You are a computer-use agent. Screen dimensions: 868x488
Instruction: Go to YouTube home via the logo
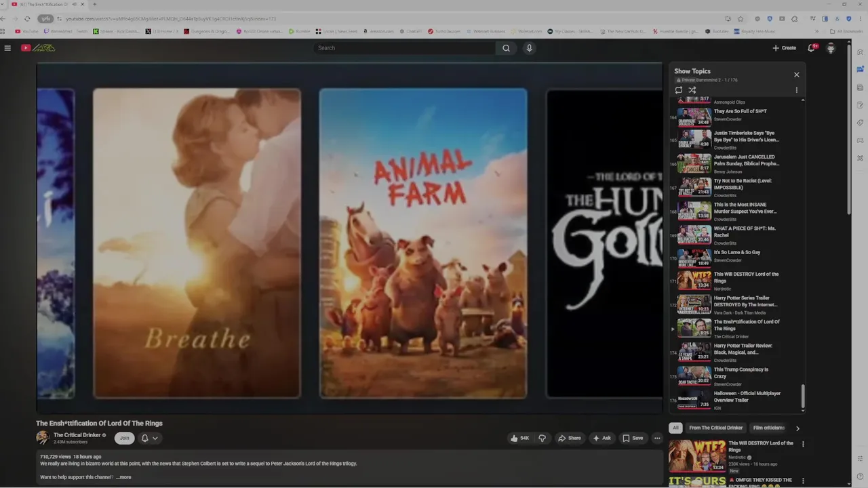38,48
